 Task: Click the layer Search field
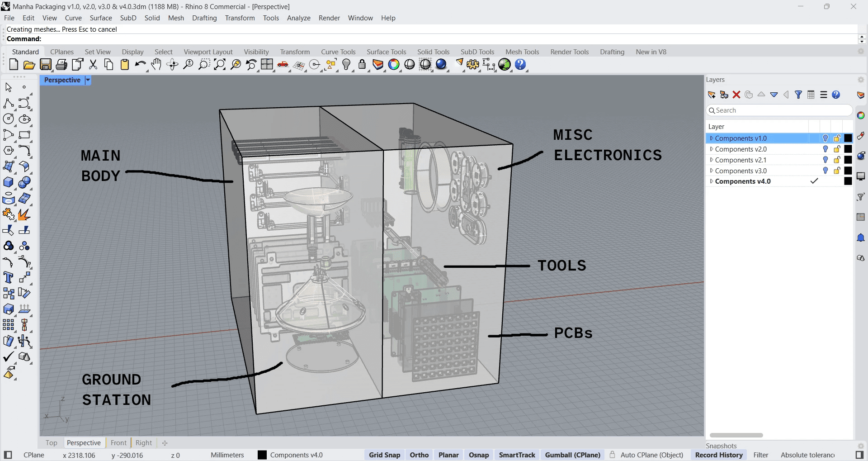779,110
